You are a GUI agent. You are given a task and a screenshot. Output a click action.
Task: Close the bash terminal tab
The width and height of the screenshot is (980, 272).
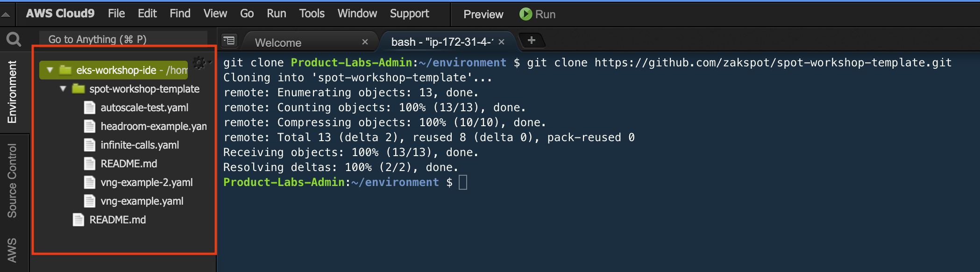pos(501,42)
